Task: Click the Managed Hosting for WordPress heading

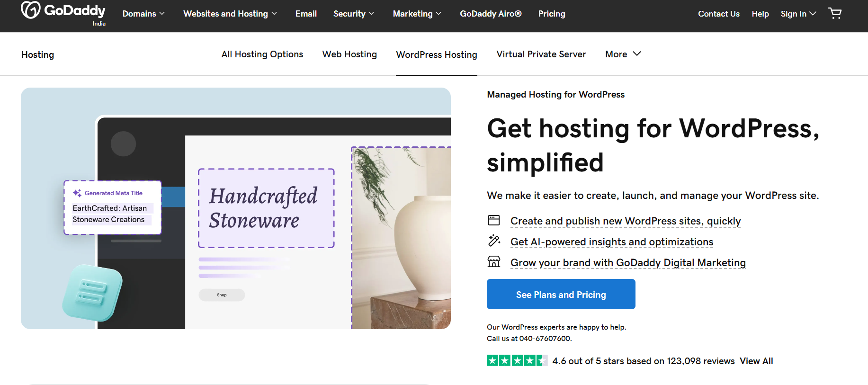Action: 555,94
